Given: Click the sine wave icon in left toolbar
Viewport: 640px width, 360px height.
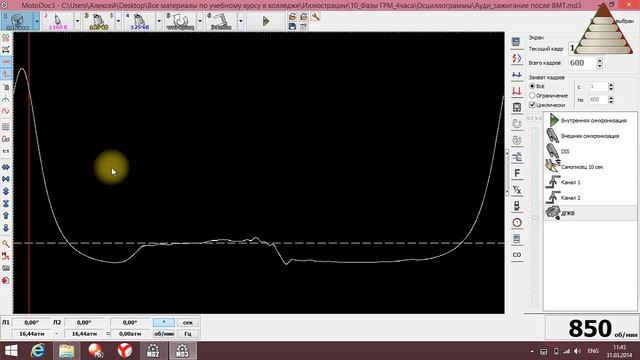Looking at the screenshot, I should [6, 111].
